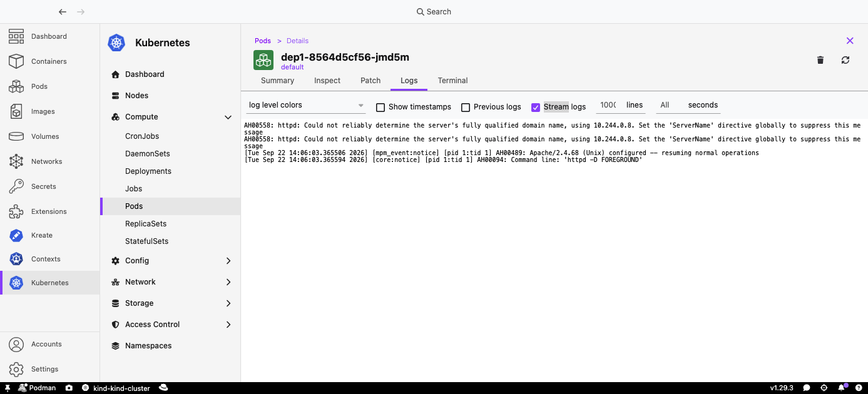Image resolution: width=868 pixels, height=394 pixels.
Task: Open the Networks section
Action: pyautogui.click(x=49, y=161)
